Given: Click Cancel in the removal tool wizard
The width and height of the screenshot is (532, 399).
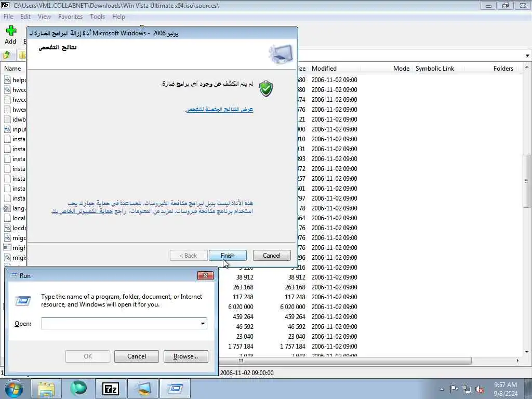Looking at the screenshot, I should (x=272, y=256).
